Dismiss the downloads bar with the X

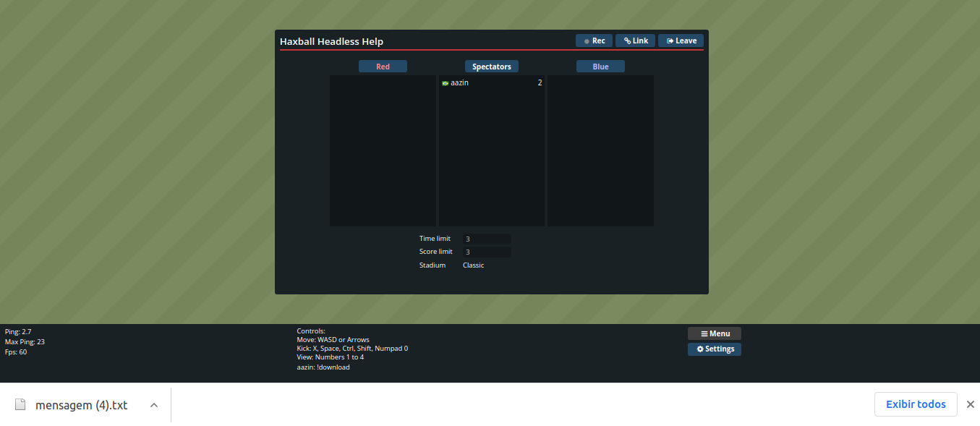[971, 404]
